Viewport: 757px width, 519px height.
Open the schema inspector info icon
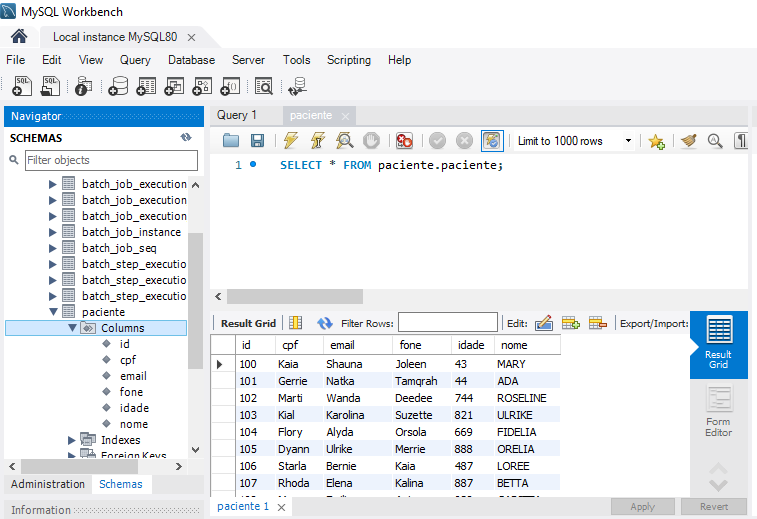83,86
